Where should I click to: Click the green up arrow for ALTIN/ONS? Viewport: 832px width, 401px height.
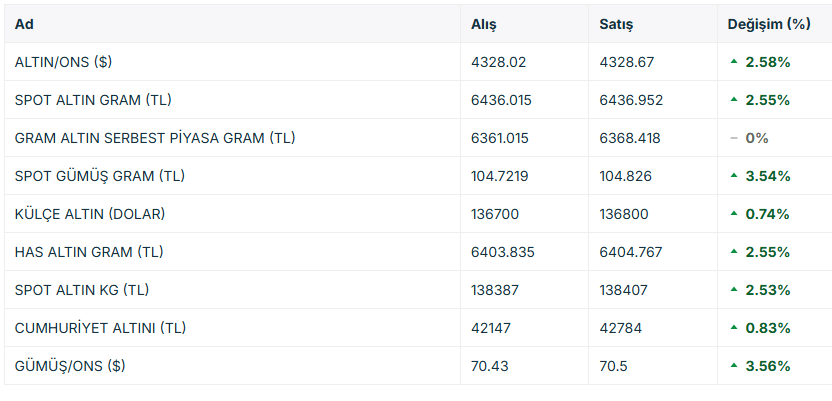734,62
